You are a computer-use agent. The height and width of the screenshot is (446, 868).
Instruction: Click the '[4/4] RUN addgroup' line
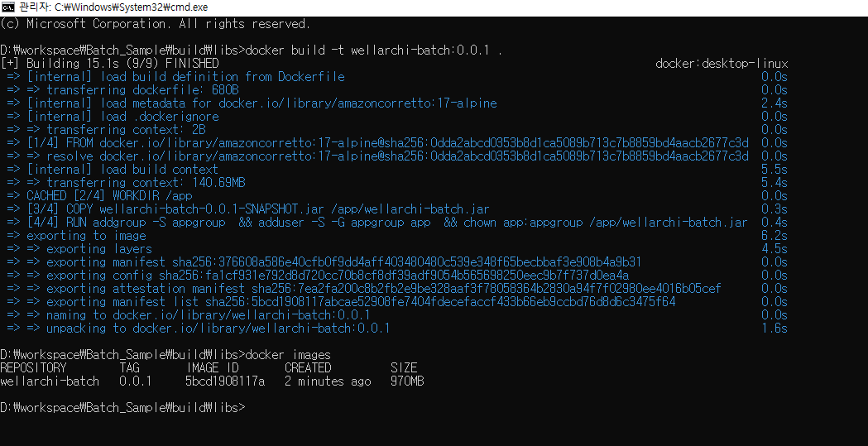tap(387, 222)
